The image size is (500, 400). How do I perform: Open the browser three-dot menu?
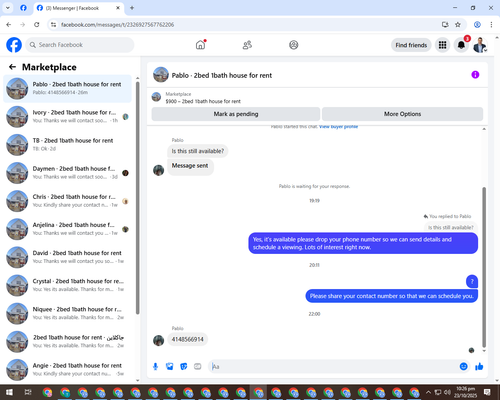click(491, 24)
